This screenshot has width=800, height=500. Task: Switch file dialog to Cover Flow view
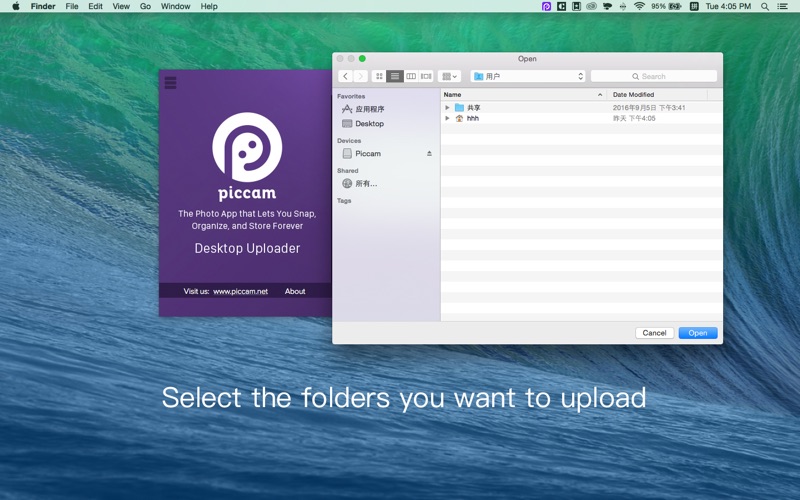426,76
